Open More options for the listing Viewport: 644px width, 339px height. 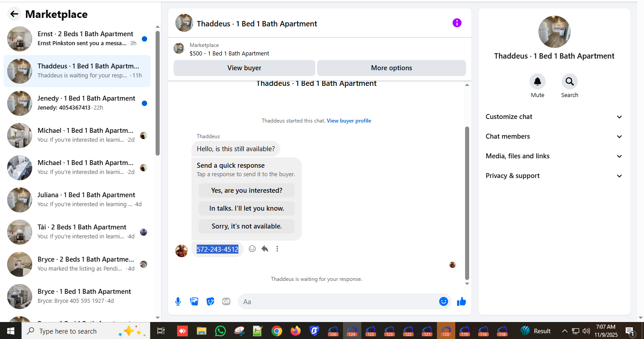point(391,68)
